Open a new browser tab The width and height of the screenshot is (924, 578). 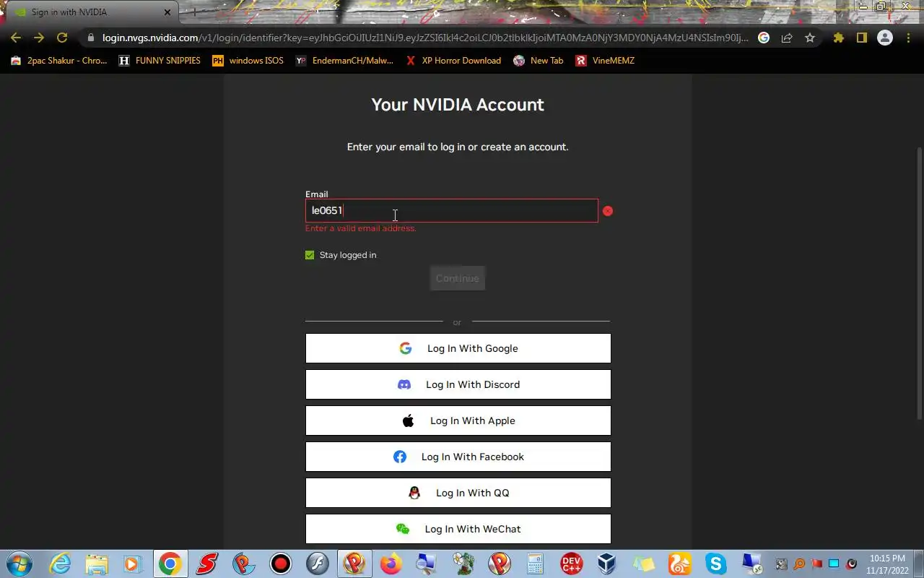[x=193, y=12]
